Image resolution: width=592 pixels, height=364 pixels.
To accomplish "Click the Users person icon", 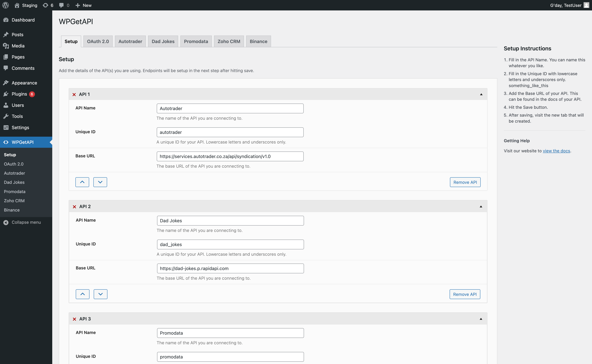I will click(6, 105).
